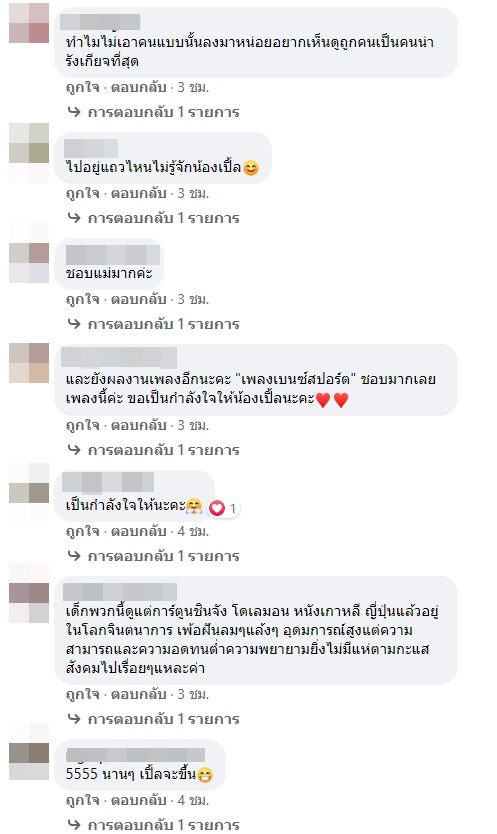The image size is (497, 834).
Task: Like the first comment with ถูกใจ
Action: tap(82, 87)
